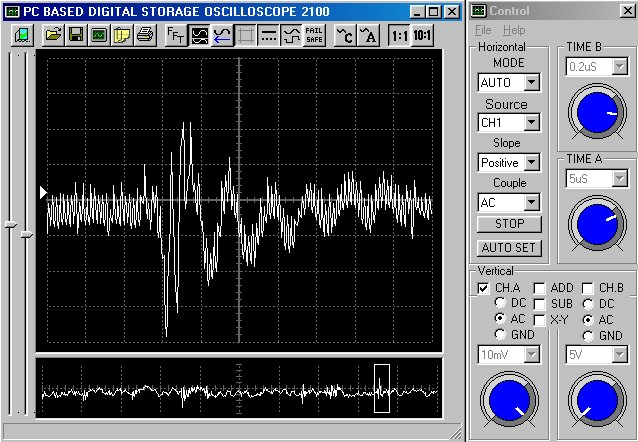The height and width of the screenshot is (442, 638).
Task: Click the save floppy disk icon
Action: click(x=76, y=35)
